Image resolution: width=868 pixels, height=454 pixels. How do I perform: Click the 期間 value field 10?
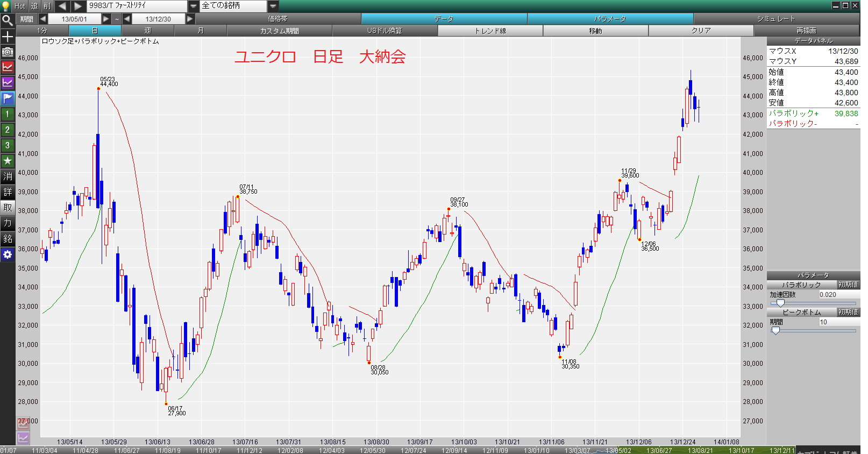[838, 322]
